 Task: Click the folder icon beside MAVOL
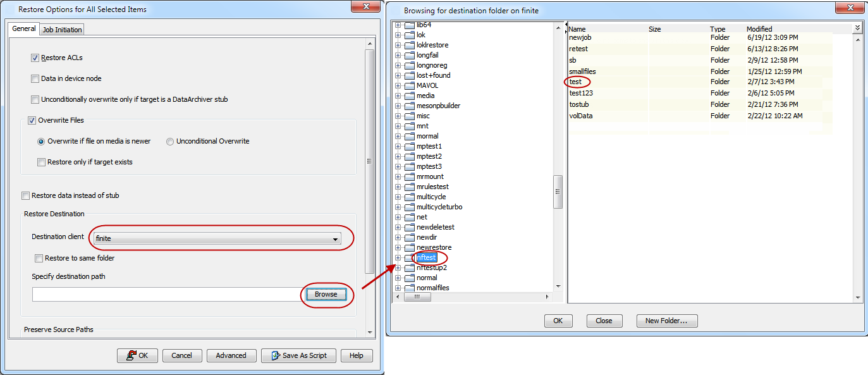tap(409, 85)
